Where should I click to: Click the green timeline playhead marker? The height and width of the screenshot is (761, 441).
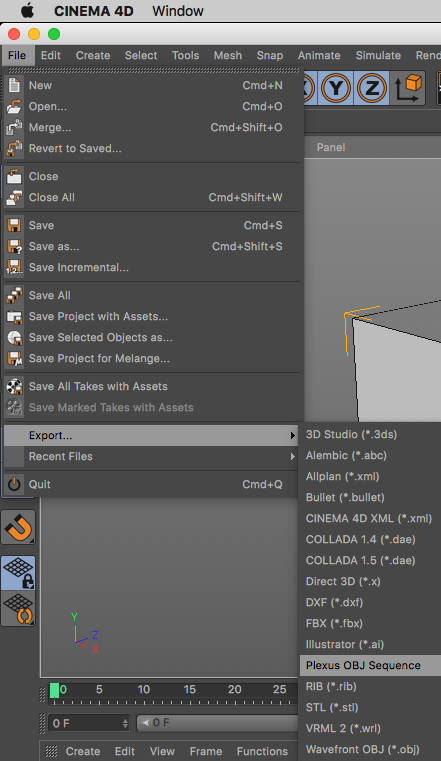[54, 690]
